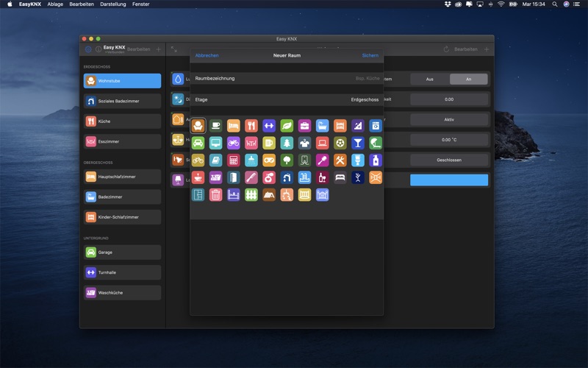Choose the brown roof attic icon
The image size is (588, 368).
[x=269, y=195]
